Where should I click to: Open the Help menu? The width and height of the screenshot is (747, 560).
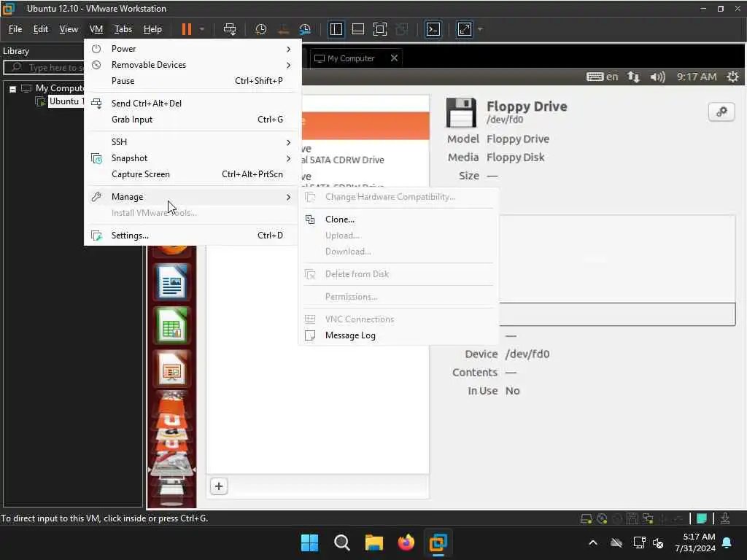[x=152, y=29]
